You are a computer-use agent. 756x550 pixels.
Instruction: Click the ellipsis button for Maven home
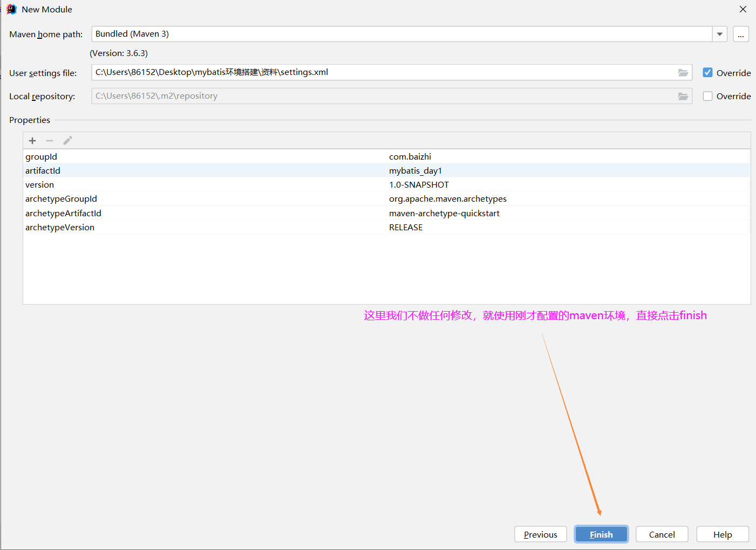click(741, 34)
